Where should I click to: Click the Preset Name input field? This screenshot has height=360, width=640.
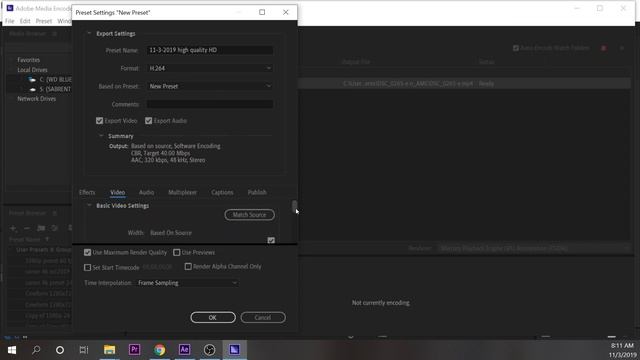coord(210,50)
